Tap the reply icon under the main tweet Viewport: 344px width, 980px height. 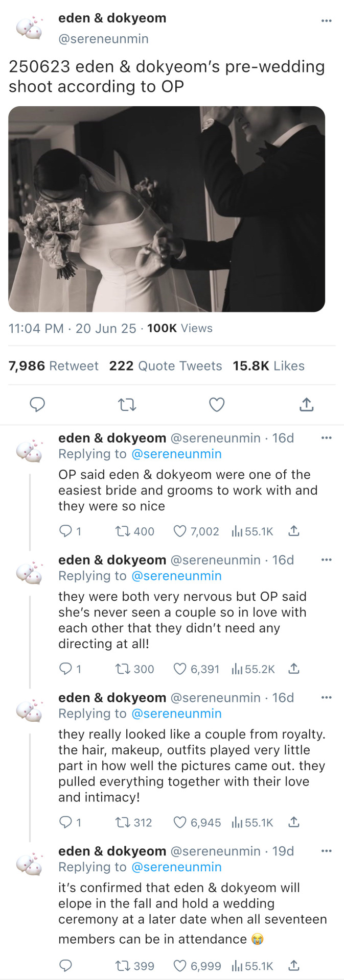(x=37, y=405)
